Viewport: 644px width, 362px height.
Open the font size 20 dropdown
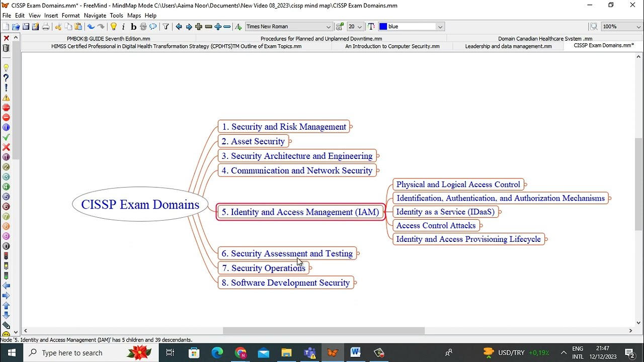coord(355,27)
